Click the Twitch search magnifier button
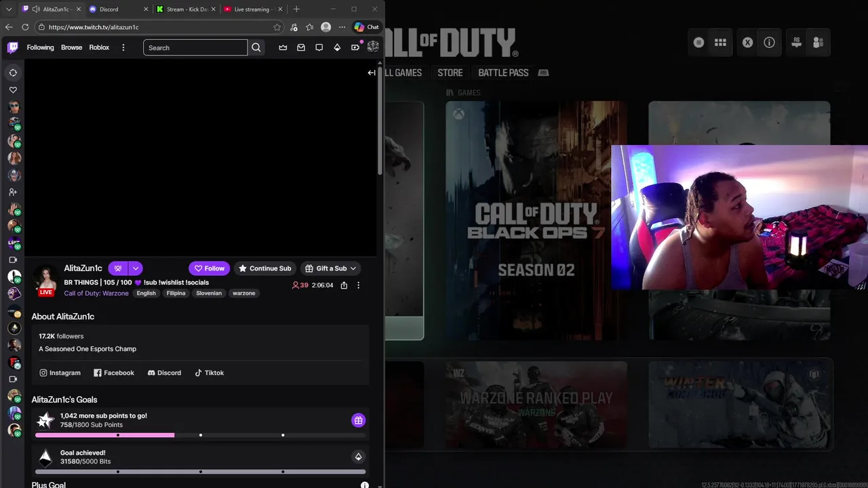868x488 pixels. click(256, 47)
